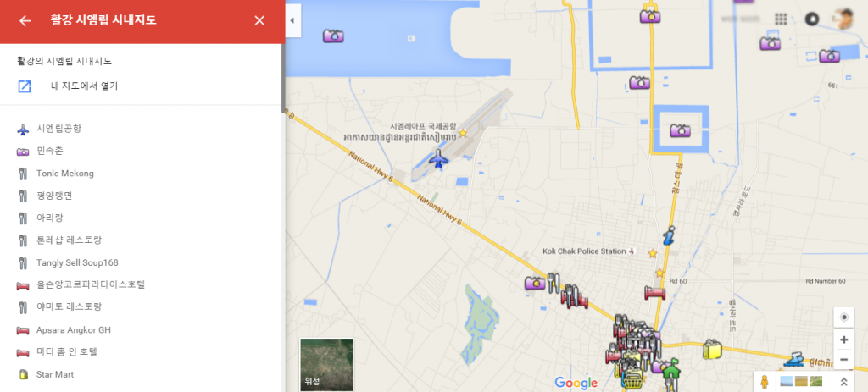Click the fork-and-knife marker beside the Hwy 6 camera
This screenshot has height=392, width=868.
554,283
